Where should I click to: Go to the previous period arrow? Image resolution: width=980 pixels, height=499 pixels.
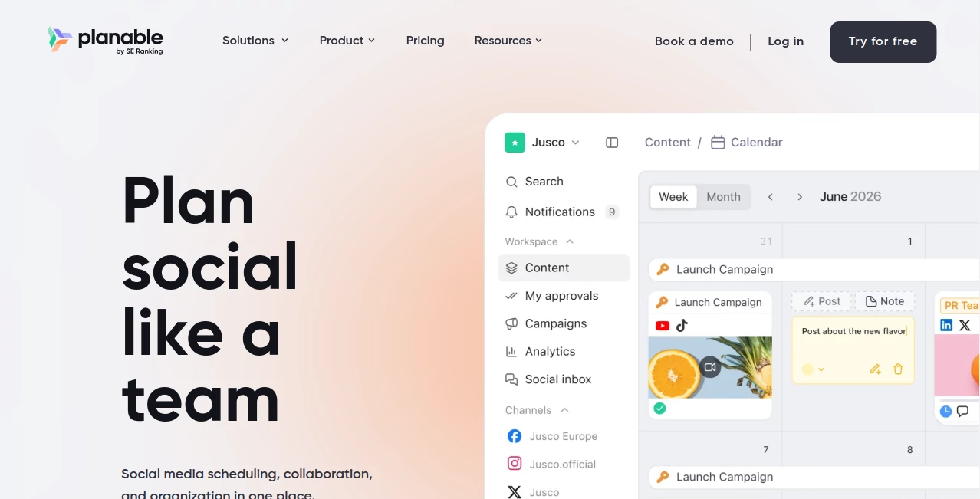(771, 197)
